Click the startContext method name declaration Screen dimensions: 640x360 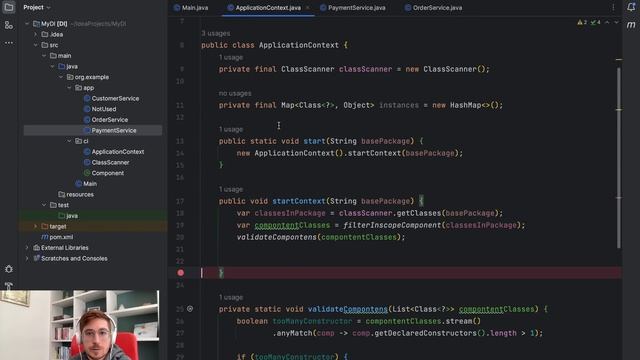299,201
